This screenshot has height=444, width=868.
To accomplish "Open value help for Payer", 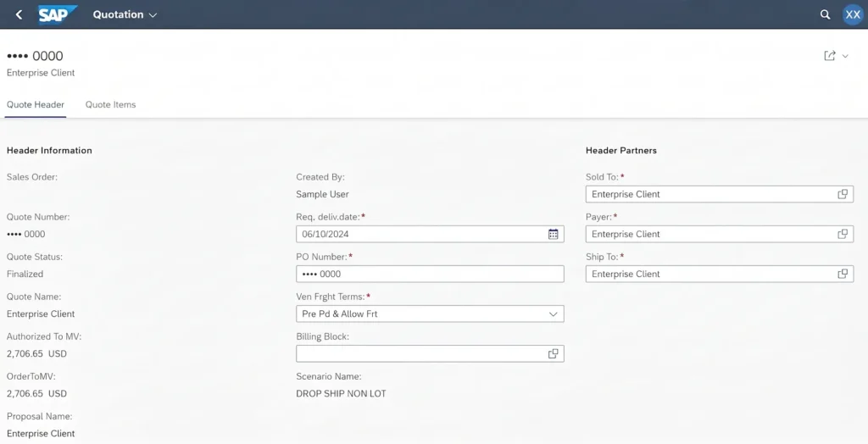I will 843,234.
